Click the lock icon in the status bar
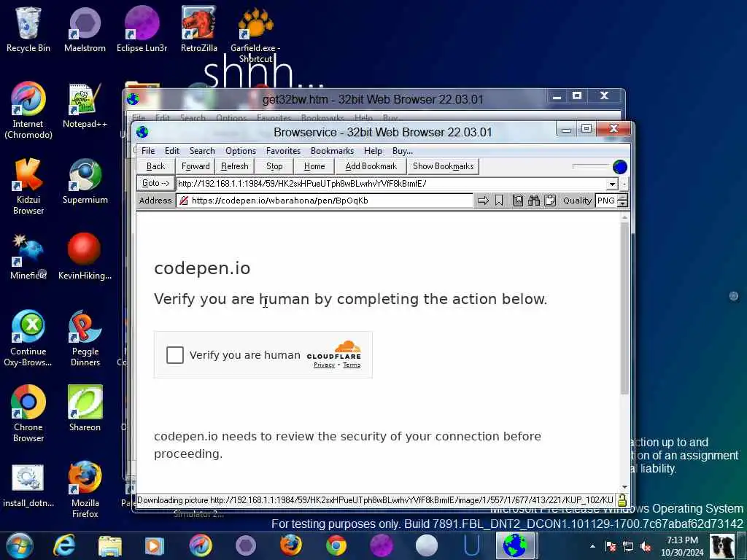 tap(622, 500)
